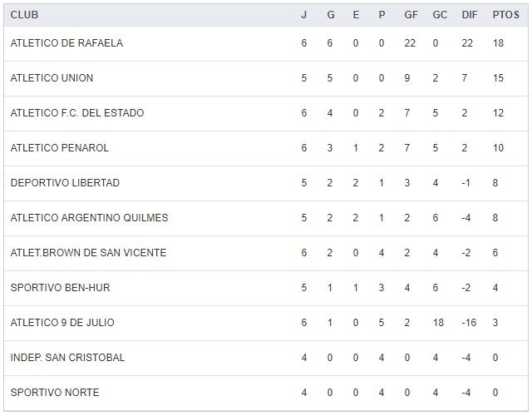Click Atletico de Rafaela's 18 points cell
This screenshot has height=416, width=532.
(x=497, y=43)
